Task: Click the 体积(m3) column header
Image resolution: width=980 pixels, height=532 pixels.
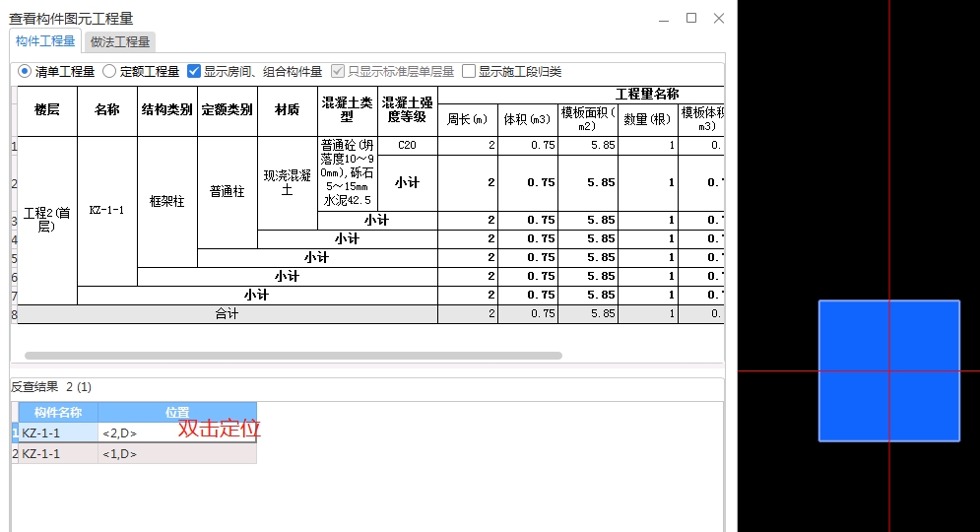Action: 527,119
